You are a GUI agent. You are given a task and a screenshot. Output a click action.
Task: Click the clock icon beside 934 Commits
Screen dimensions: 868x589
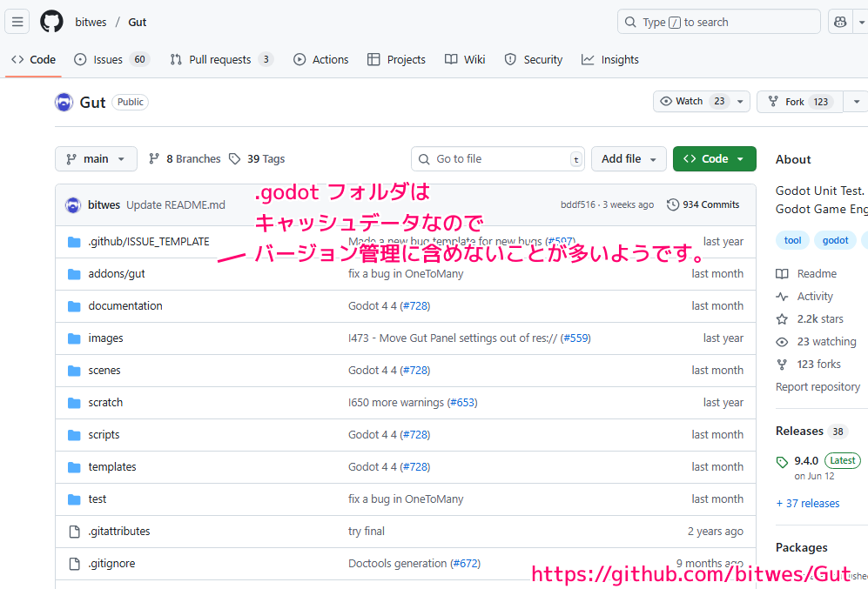(x=671, y=204)
